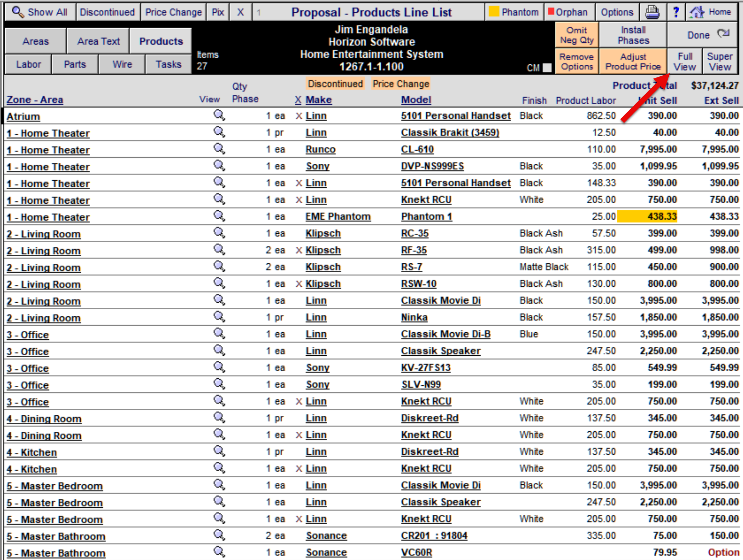The height and width of the screenshot is (560, 743).
Task: Sort by Model column header
Action: (416, 100)
